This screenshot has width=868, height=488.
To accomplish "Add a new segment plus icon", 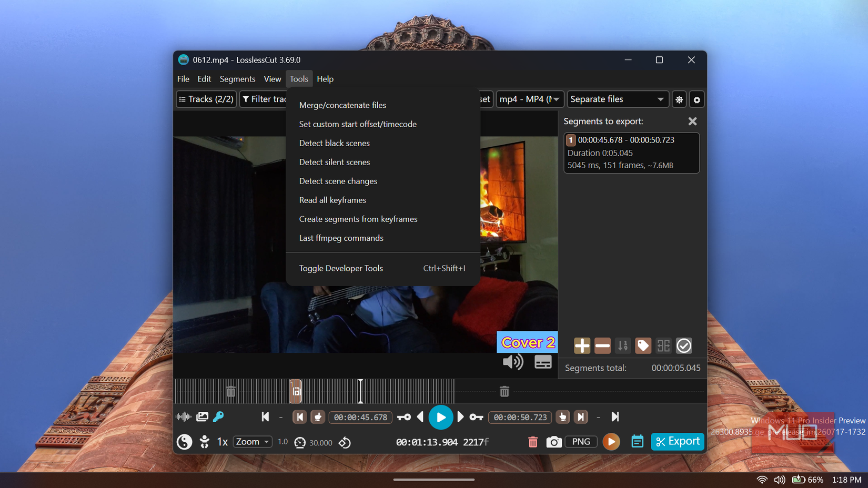I will pos(582,345).
